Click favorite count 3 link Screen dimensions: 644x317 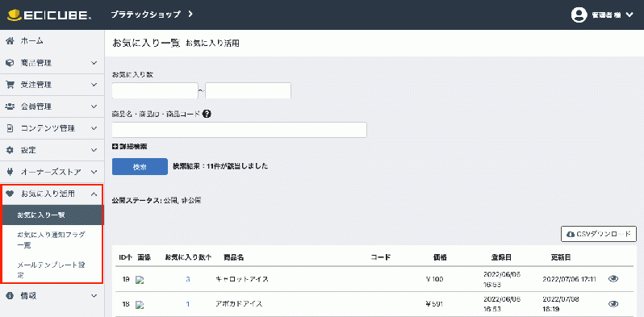click(188, 279)
